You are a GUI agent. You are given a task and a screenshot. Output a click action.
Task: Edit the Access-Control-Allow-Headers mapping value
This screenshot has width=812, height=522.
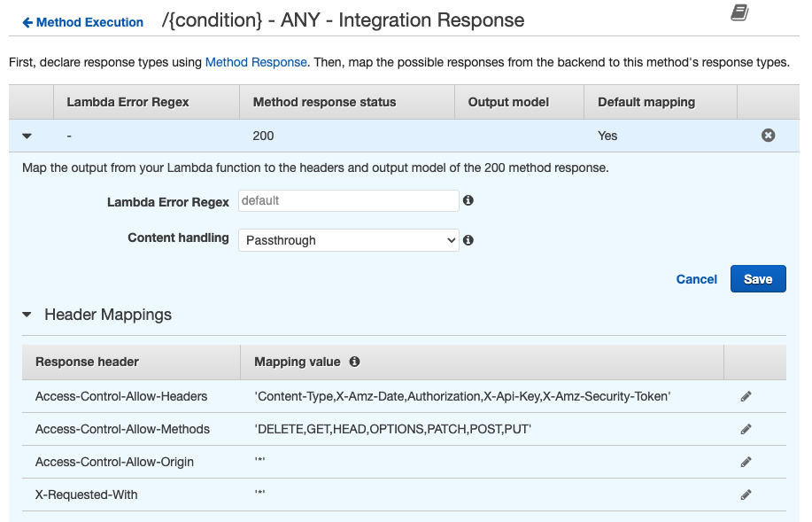click(746, 396)
